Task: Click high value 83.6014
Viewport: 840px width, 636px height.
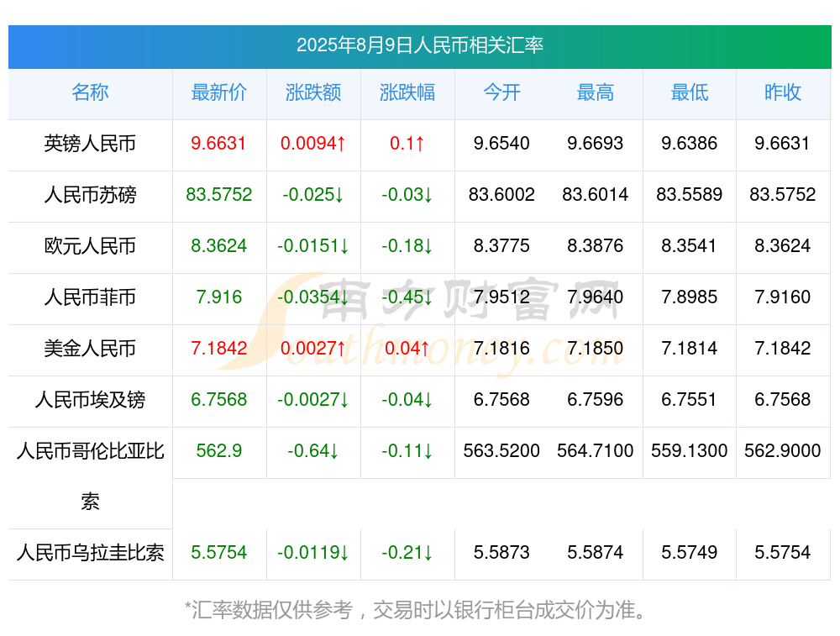Action: click(x=596, y=195)
